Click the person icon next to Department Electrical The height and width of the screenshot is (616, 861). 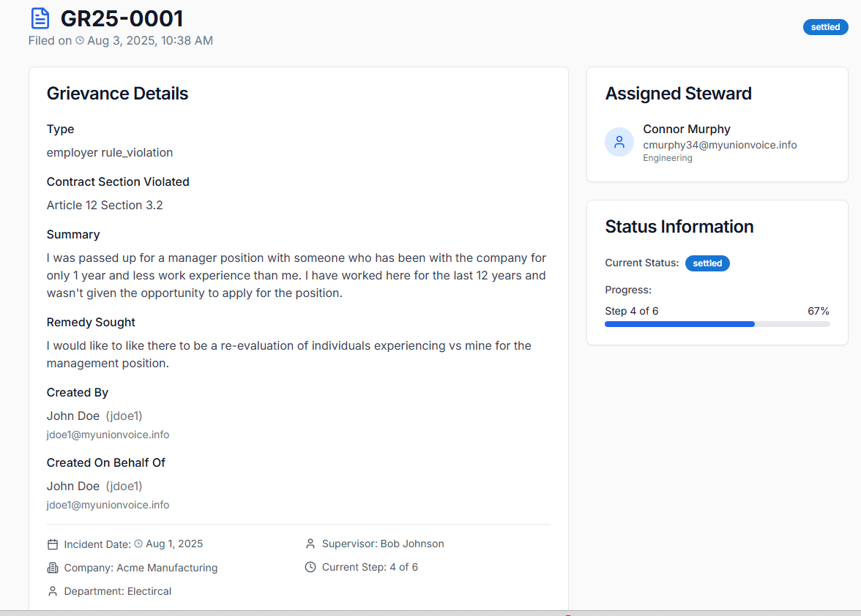tap(52, 590)
